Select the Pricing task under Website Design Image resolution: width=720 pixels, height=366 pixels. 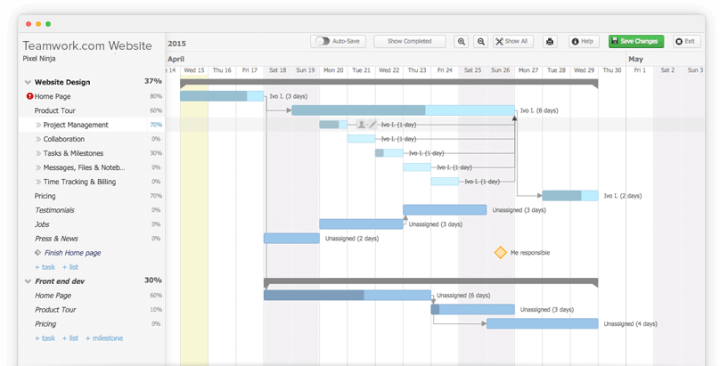[x=45, y=196]
